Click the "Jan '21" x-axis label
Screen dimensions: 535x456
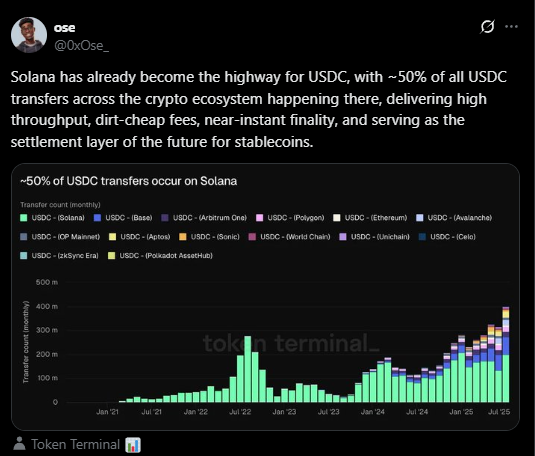[x=107, y=412]
